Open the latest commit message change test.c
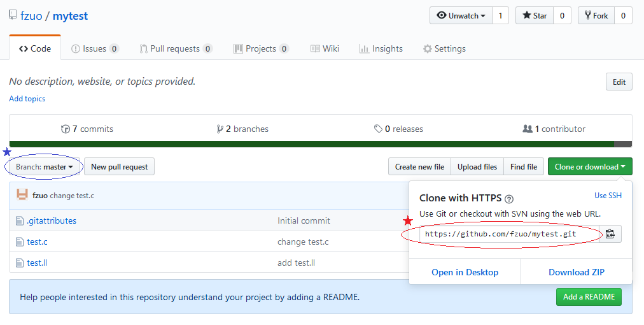The image size is (644, 325). click(72, 196)
